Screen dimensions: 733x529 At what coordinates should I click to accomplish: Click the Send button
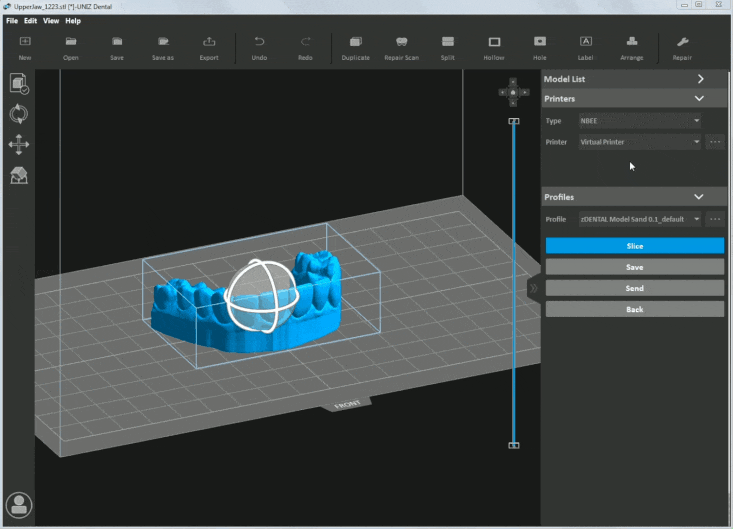click(634, 288)
